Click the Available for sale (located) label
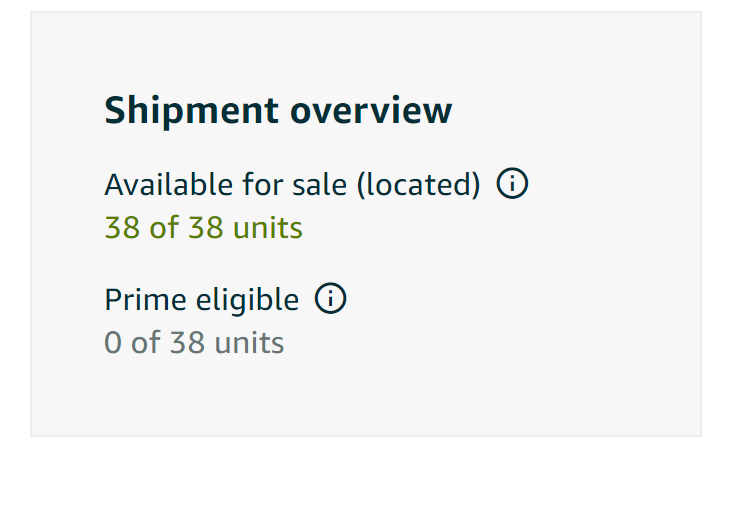Screen dimensions: 731x515 (x=292, y=185)
